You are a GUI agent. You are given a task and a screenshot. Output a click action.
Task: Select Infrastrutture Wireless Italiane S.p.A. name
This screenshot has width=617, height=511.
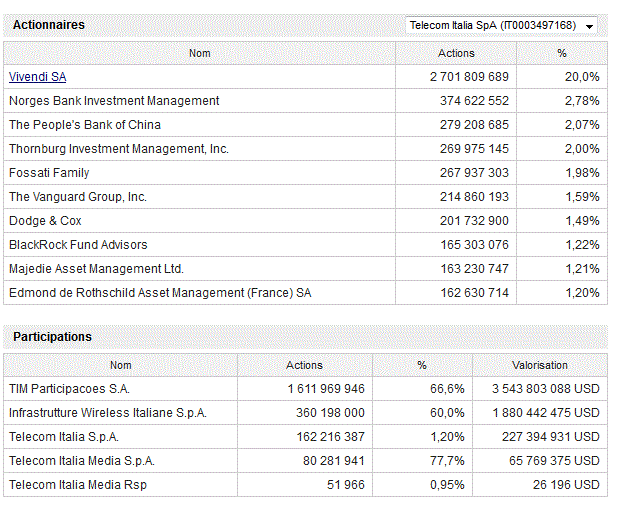coord(108,413)
